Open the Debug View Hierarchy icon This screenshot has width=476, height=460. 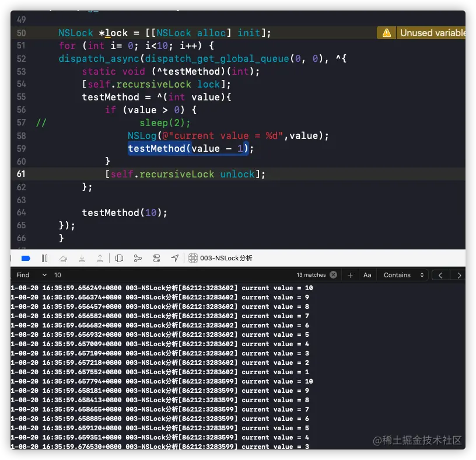tap(120, 258)
